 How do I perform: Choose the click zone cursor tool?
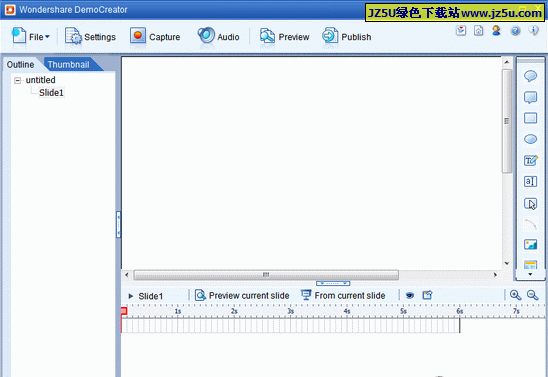[530, 204]
